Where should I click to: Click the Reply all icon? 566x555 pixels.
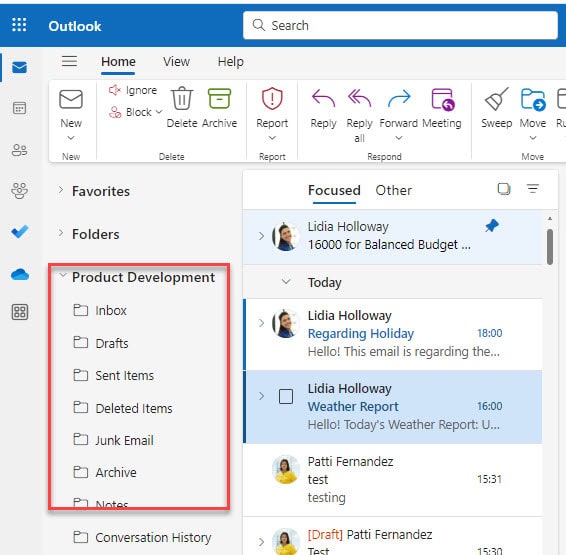[x=359, y=99]
